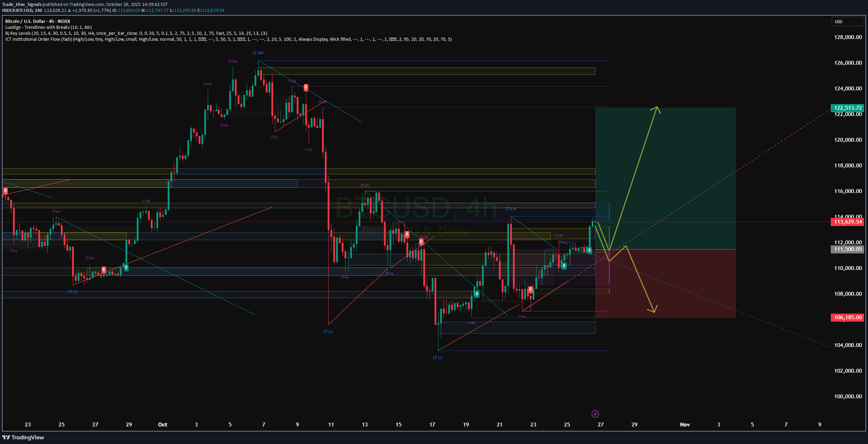Click the Nov label on the date axis

[684, 424]
